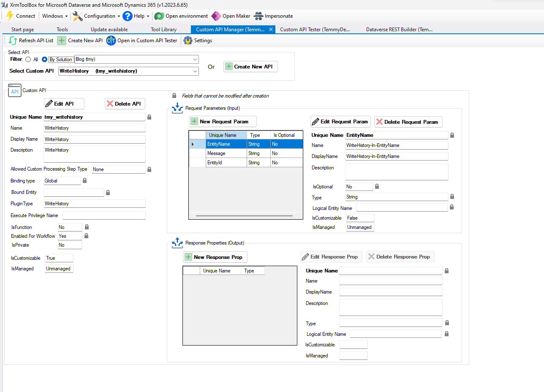Click the New Request Param button
This screenshot has height=392, width=544.
pos(223,122)
